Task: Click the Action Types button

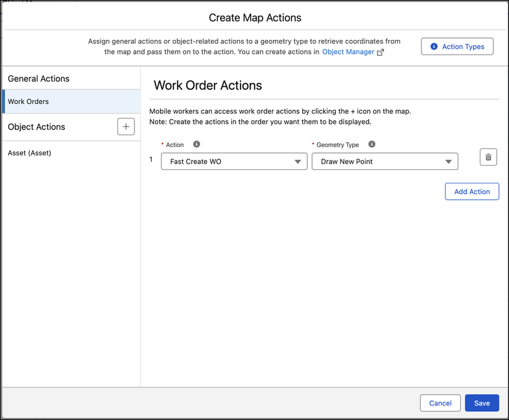Action: tap(457, 46)
